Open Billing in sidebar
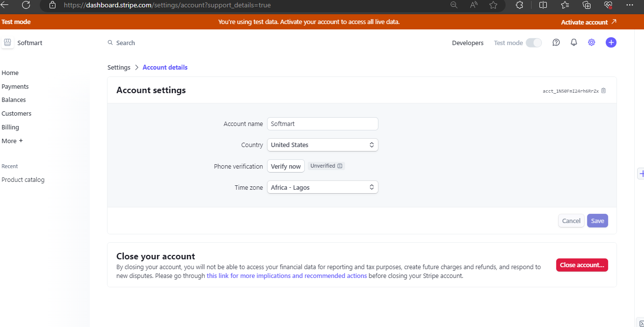This screenshot has height=327, width=644. click(x=10, y=127)
